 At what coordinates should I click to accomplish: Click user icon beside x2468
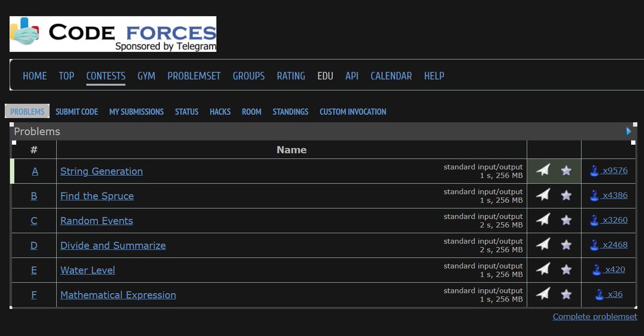point(594,245)
